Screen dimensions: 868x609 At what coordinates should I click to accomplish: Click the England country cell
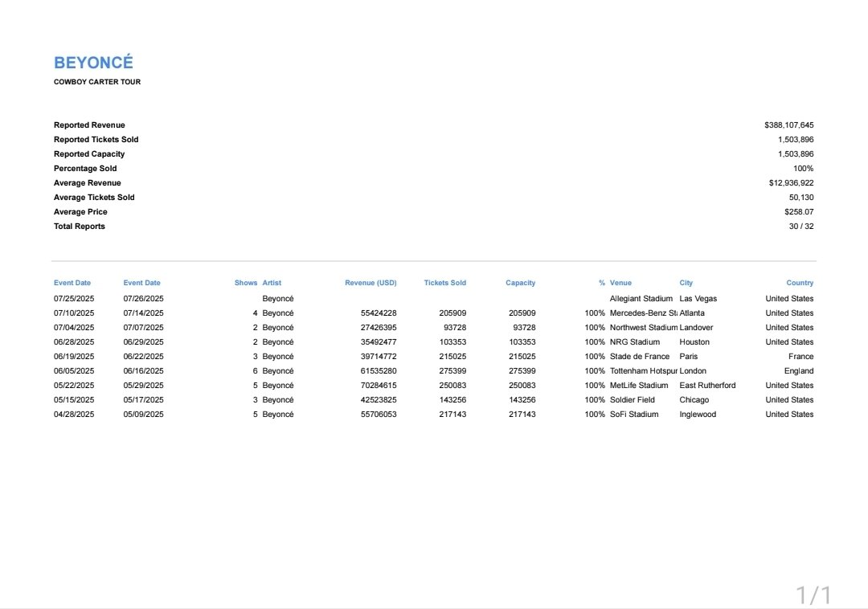coord(799,370)
